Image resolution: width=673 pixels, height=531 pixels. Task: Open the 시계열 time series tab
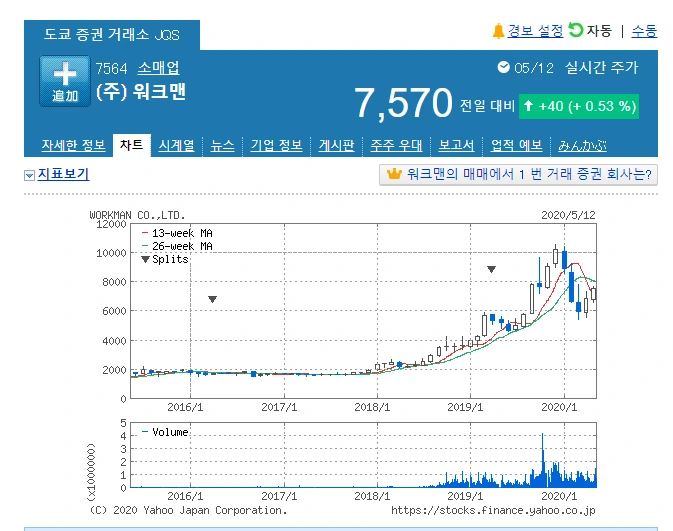(x=176, y=146)
